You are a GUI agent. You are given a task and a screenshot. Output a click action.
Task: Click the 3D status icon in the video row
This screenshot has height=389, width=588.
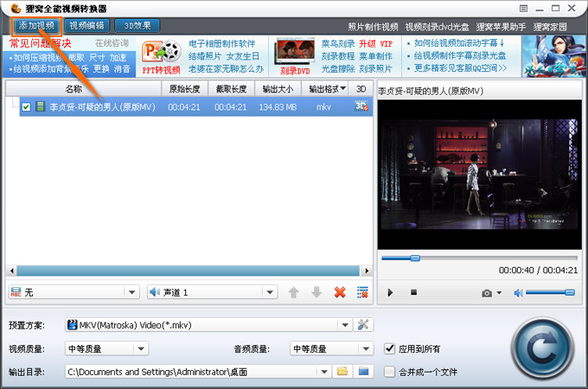pos(361,106)
